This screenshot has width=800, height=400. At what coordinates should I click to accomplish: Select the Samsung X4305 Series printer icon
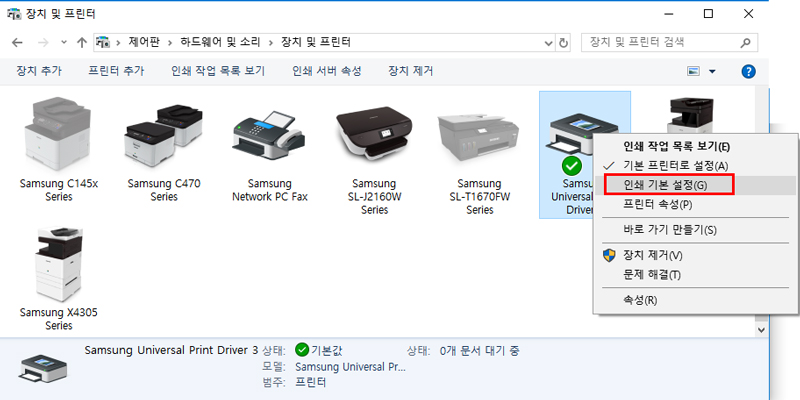(59, 264)
